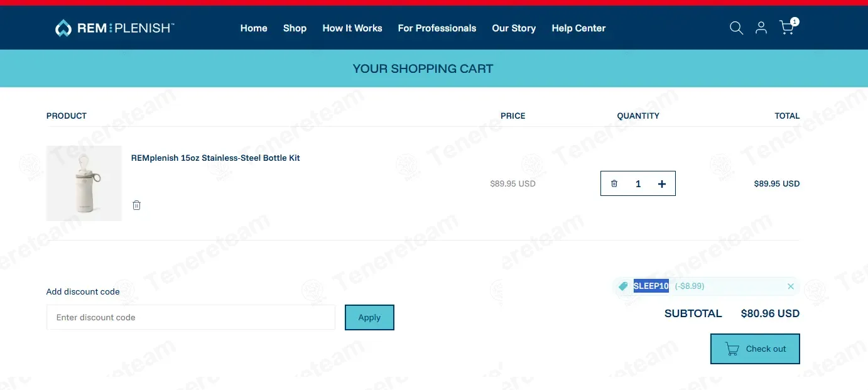This screenshot has width=868, height=390.
Task: Click the $89.95 USD price value
Action: click(x=513, y=184)
